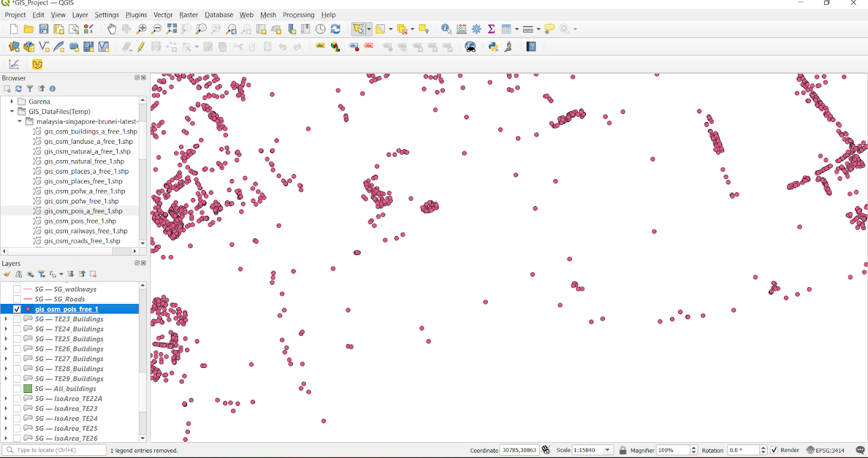Click the SG All_buildings green color swatch
The image size is (868, 458).
28,389
